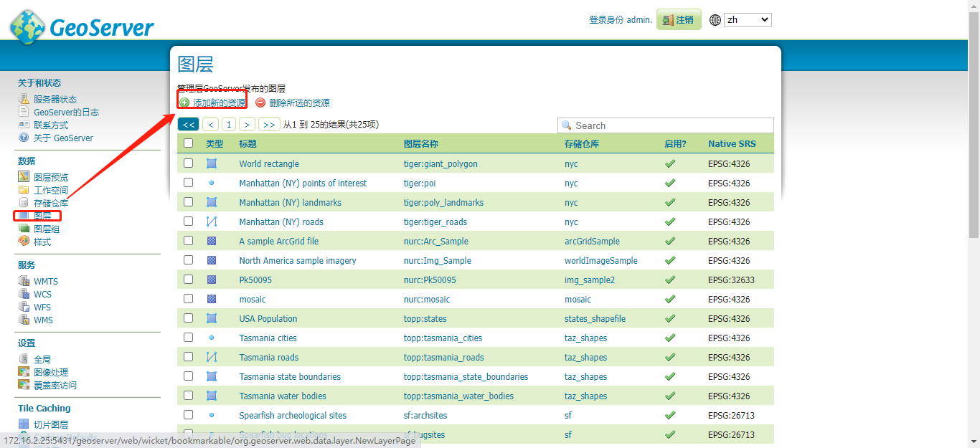Image resolution: width=980 pixels, height=448 pixels.
Task: Open the 图层 entry in sidebar menu
Action: click(x=40, y=215)
